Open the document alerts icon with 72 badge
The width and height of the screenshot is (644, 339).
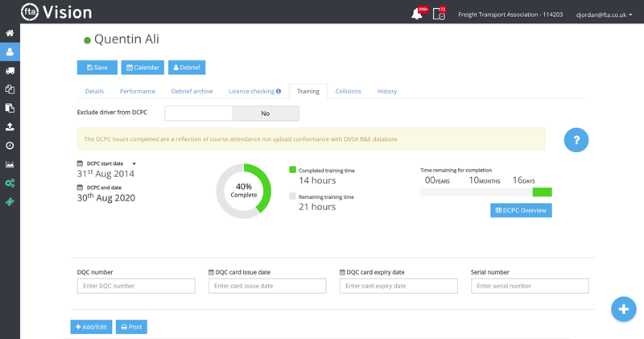coord(439,14)
